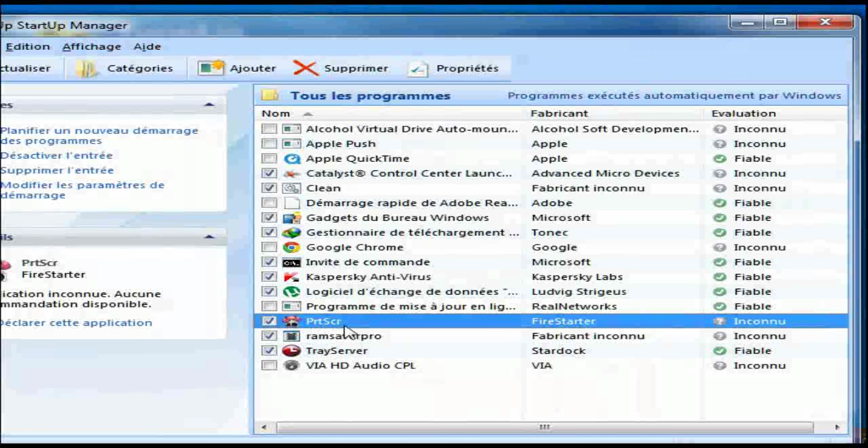
Task: Uncheck the TrayServer checkbox
Action: click(x=269, y=351)
